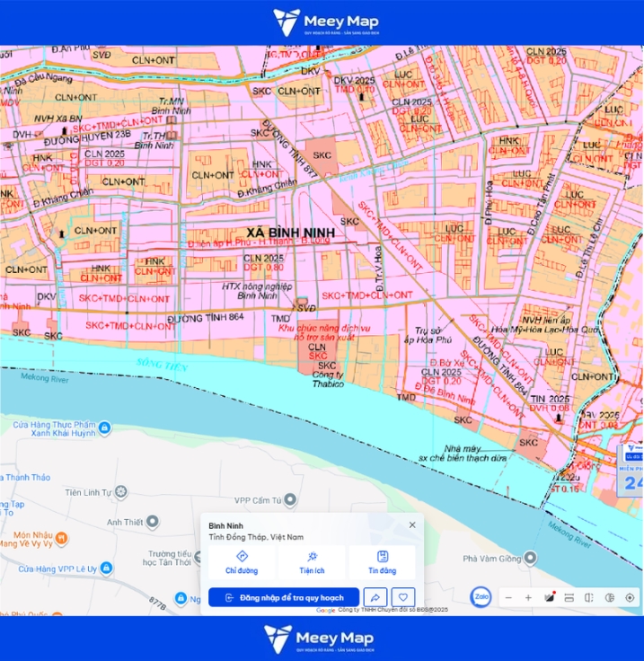The height and width of the screenshot is (661, 644).
Task: Click the Đ.Đê Bình Ninh label
Action: [x=446, y=392]
